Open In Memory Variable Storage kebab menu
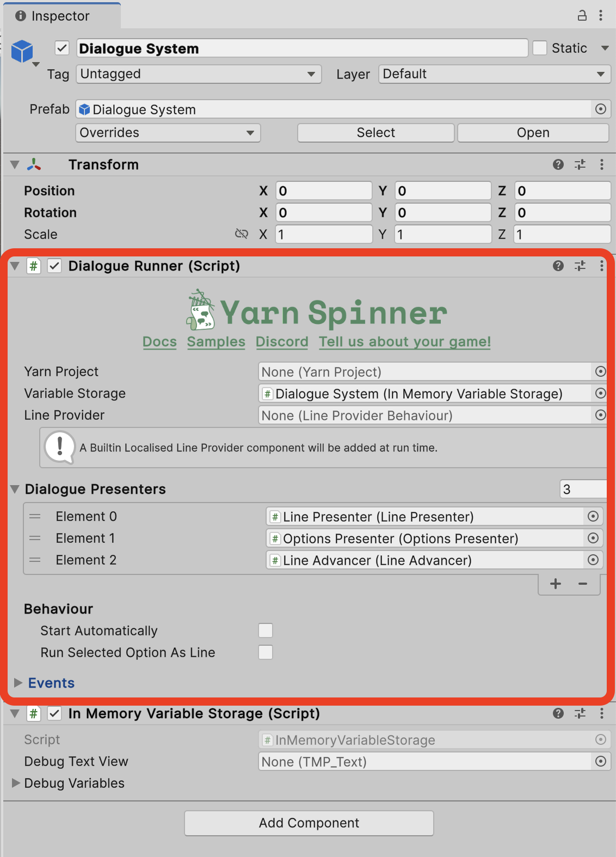The height and width of the screenshot is (857, 616). 601,713
